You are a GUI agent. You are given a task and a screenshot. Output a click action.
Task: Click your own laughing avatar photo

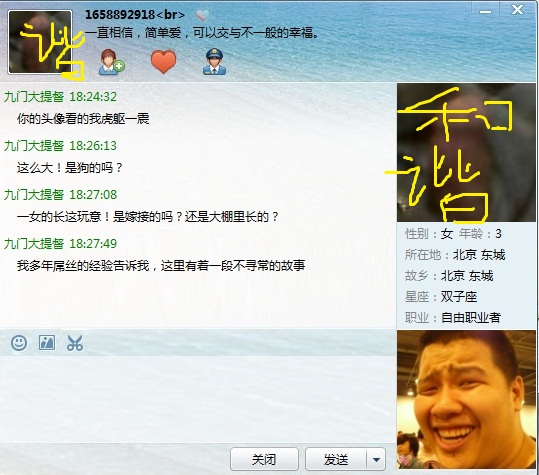pyautogui.click(x=466, y=399)
